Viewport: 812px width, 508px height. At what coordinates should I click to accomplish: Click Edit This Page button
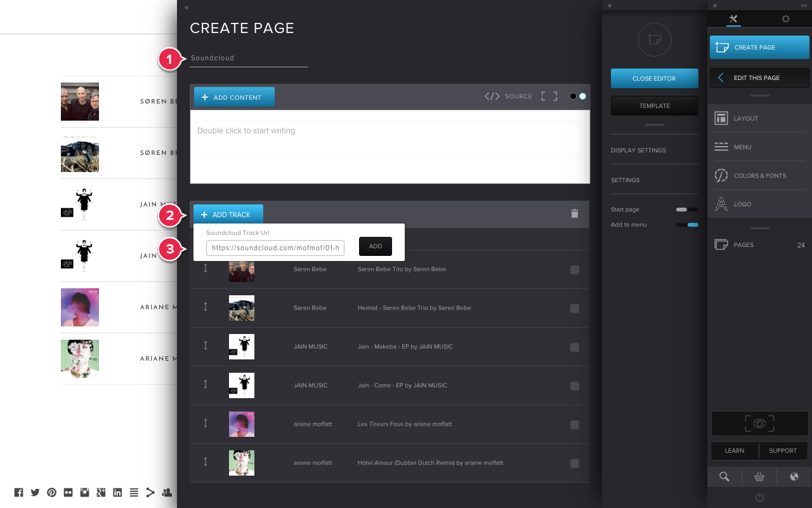tap(759, 77)
